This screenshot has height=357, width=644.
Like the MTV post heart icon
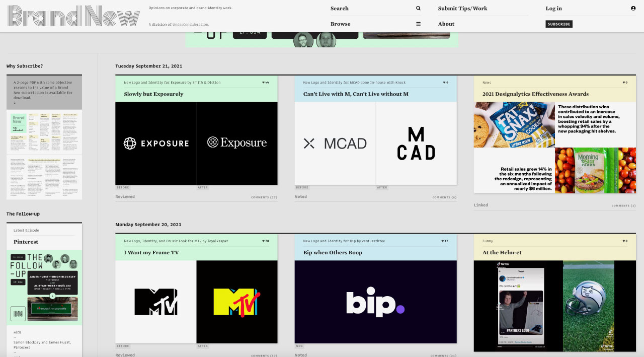263,241
